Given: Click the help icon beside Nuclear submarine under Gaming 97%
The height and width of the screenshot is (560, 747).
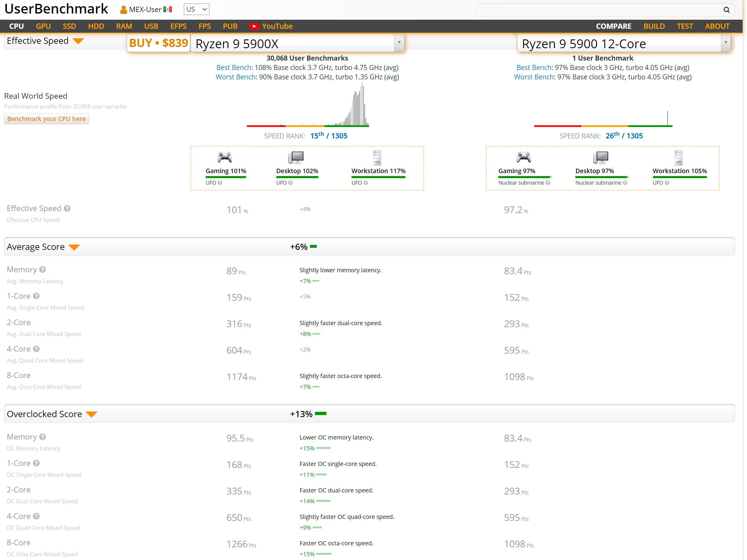Looking at the screenshot, I should (x=548, y=183).
